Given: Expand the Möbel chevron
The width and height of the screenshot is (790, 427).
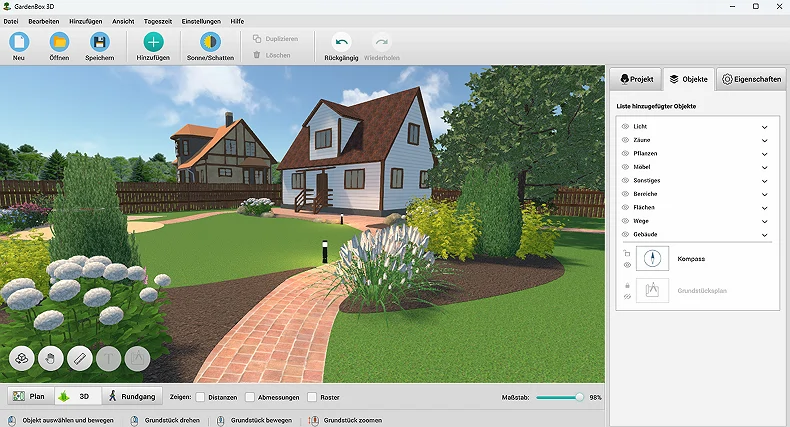Looking at the screenshot, I should point(764,167).
